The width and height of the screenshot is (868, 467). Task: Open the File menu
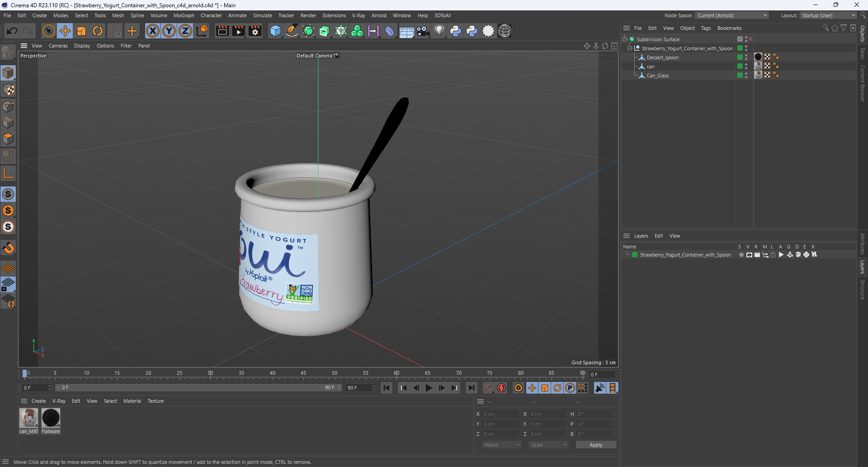point(7,15)
